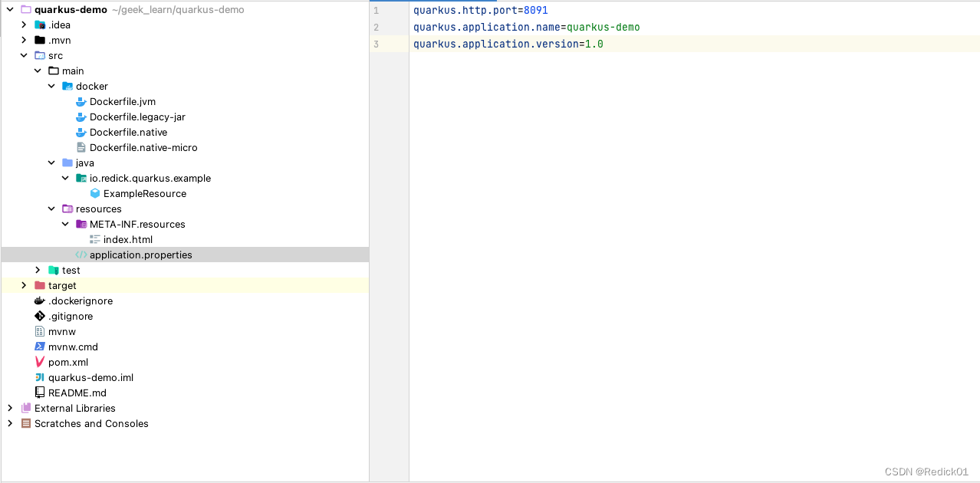This screenshot has height=483, width=980.
Task: Collapse the docker folder node
Action: point(51,86)
